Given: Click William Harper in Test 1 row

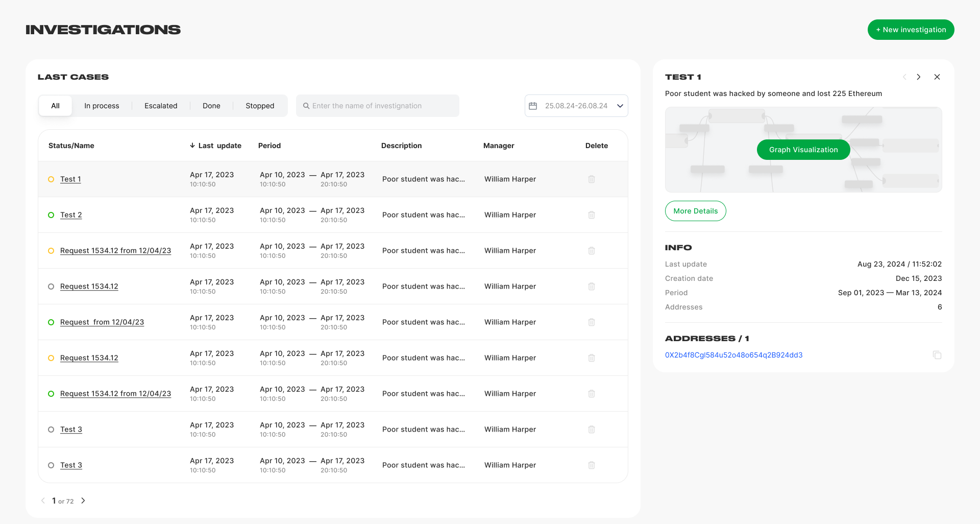Looking at the screenshot, I should (510, 179).
